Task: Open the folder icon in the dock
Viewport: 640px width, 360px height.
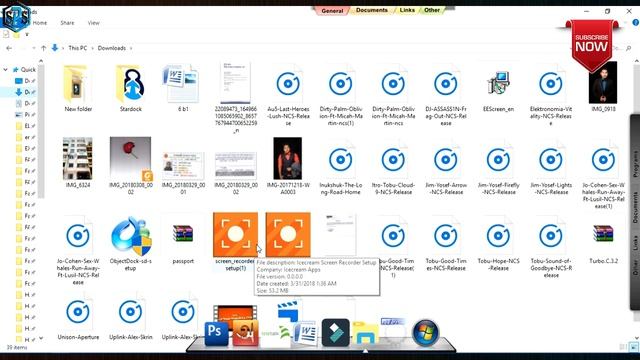Action: pyautogui.click(x=365, y=334)
